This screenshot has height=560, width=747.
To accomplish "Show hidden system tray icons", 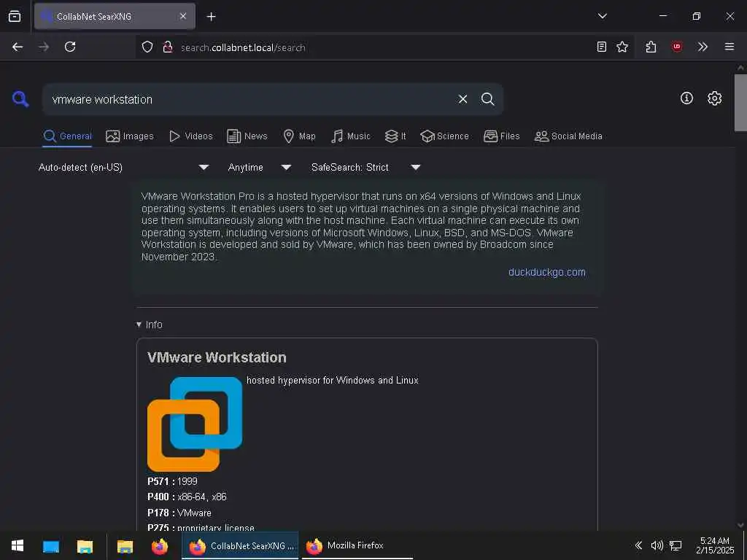I will pos(638,545).
